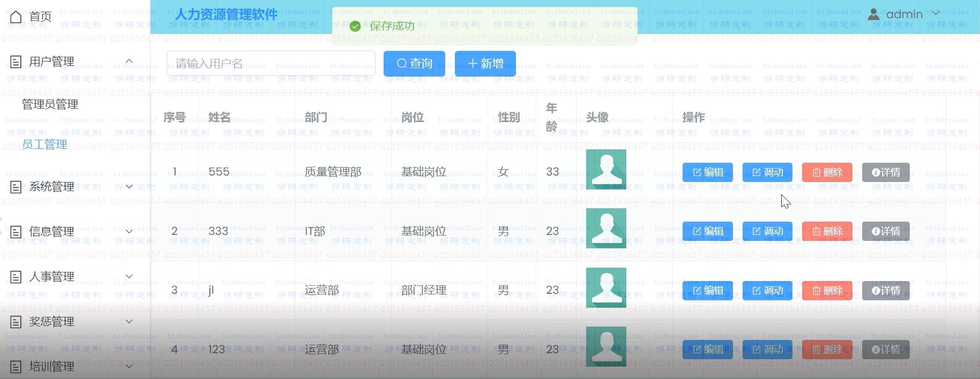Click the 系统管理 menu icon
Screen dimensions: 980x379
pyautogui.click(x=16, y=187)
